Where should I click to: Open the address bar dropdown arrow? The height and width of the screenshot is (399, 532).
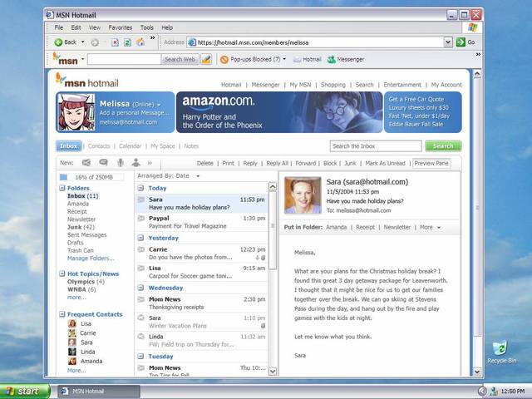[448, 42]
